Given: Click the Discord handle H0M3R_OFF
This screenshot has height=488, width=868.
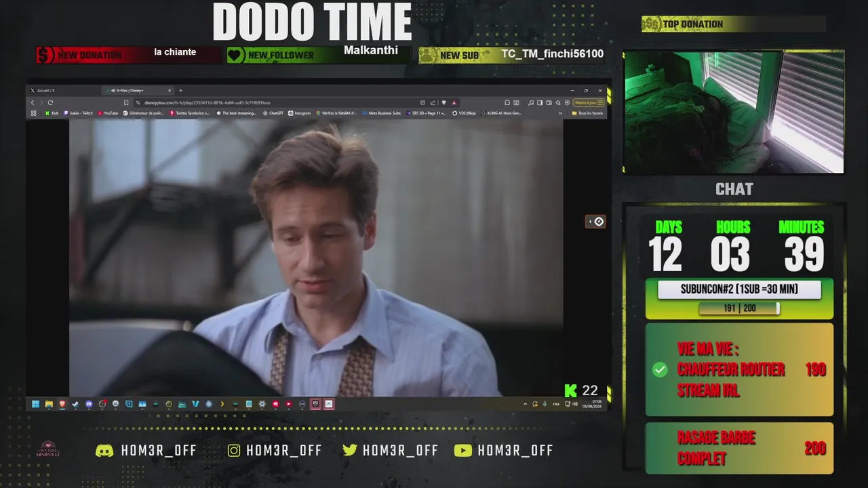Looking at the screenshot, I should 159,451.
